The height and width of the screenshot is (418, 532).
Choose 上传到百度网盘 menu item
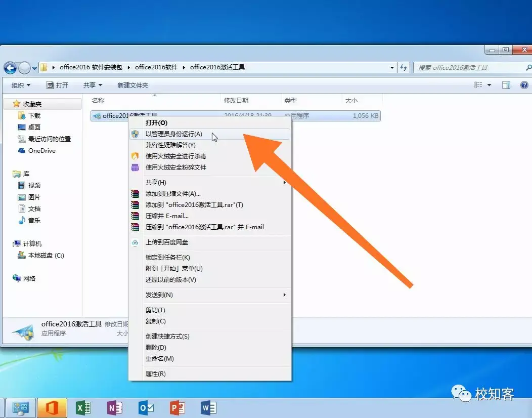point(210,242)
